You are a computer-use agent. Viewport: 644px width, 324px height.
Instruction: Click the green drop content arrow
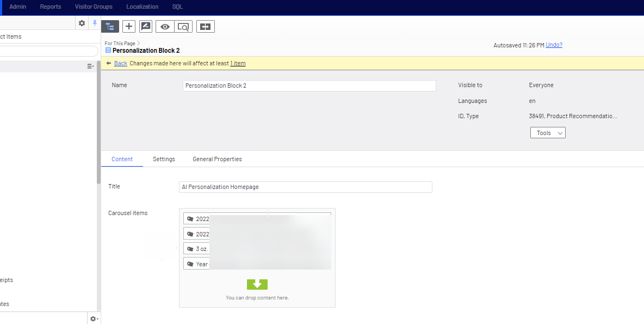tap(257, 284)
